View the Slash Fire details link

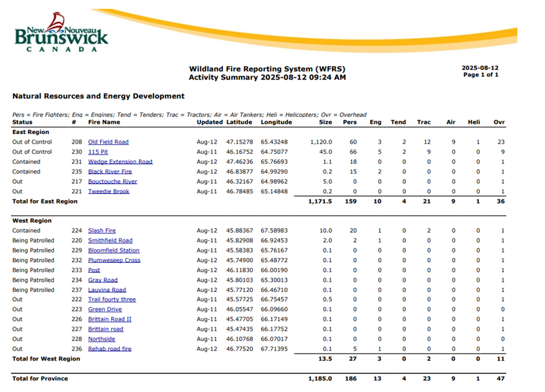click(x=102, y=231)
